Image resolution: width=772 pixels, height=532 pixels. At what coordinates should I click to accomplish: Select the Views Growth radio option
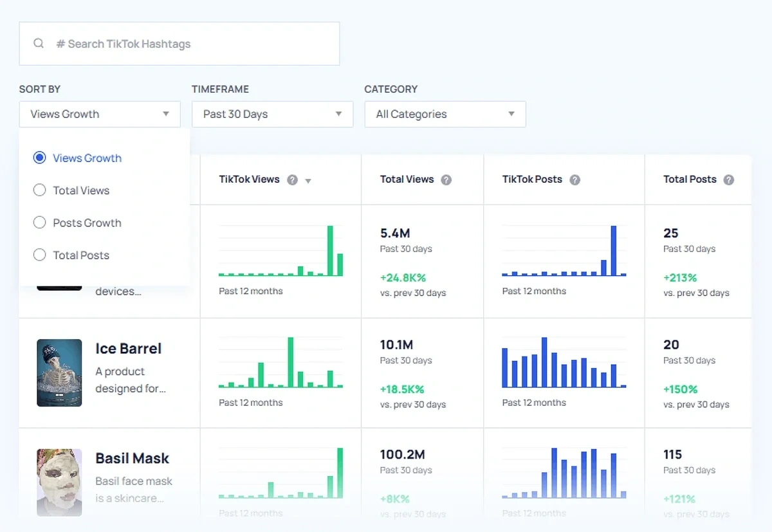pyautogui.click(x=40, y=158)
